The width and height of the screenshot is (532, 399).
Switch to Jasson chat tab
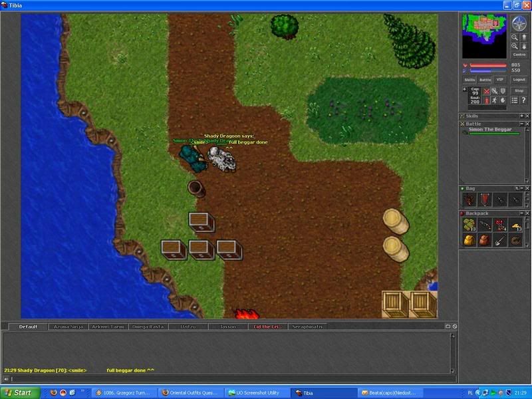227,327
